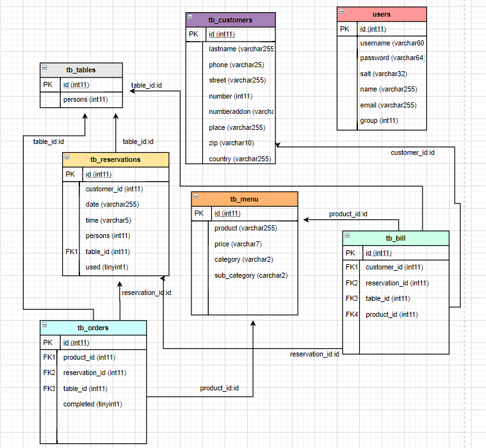Select the sub_category field in tb_menu
This screenshot has height=448, width=486.
pos(250,275)
